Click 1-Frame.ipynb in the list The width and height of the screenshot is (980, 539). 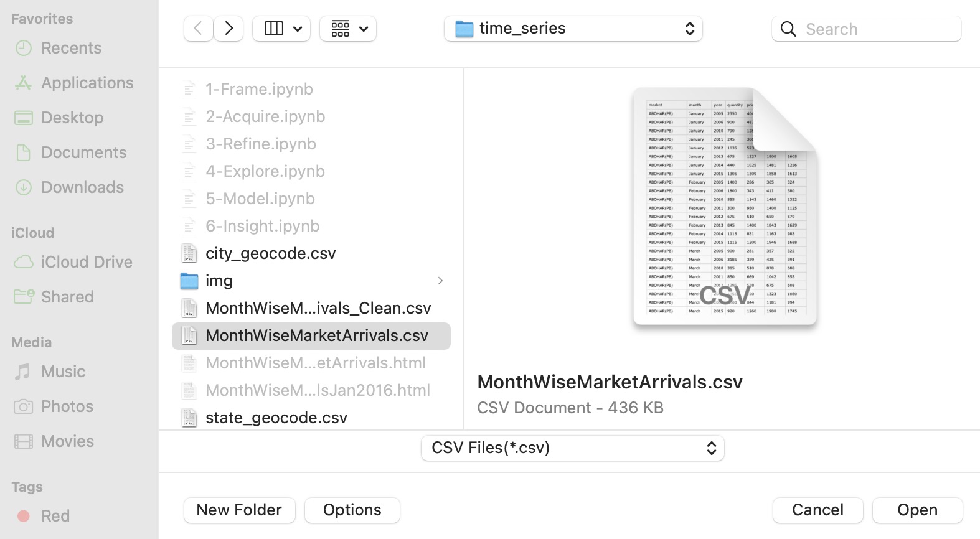pyautogui.click(x=259, y=89)
